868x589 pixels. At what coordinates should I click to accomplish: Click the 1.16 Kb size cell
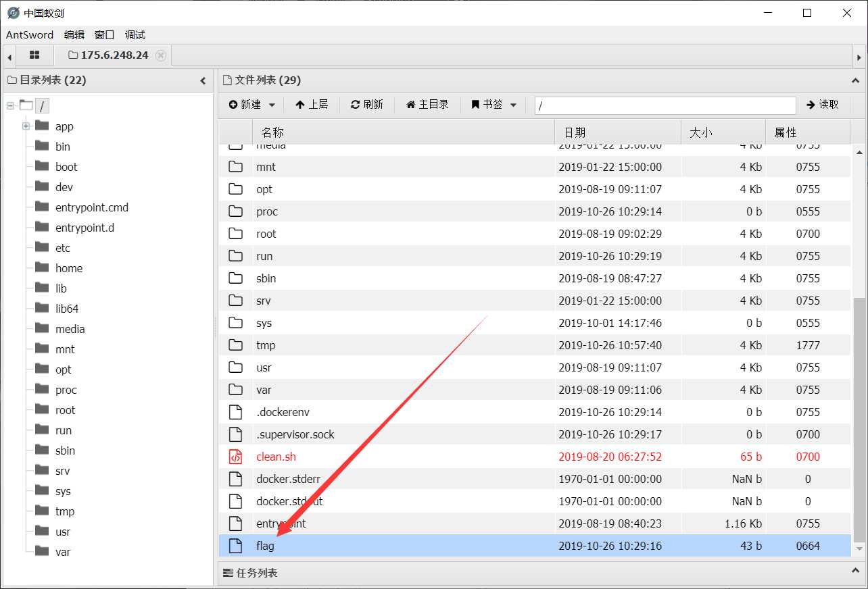pyautogui.click(x=743, y=523)
